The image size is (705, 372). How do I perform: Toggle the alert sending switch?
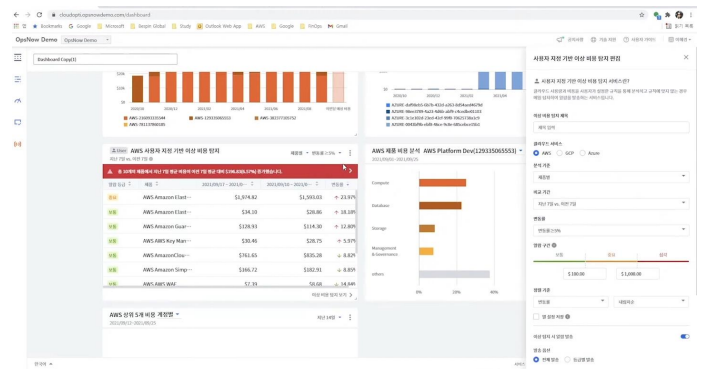[684, 336]
